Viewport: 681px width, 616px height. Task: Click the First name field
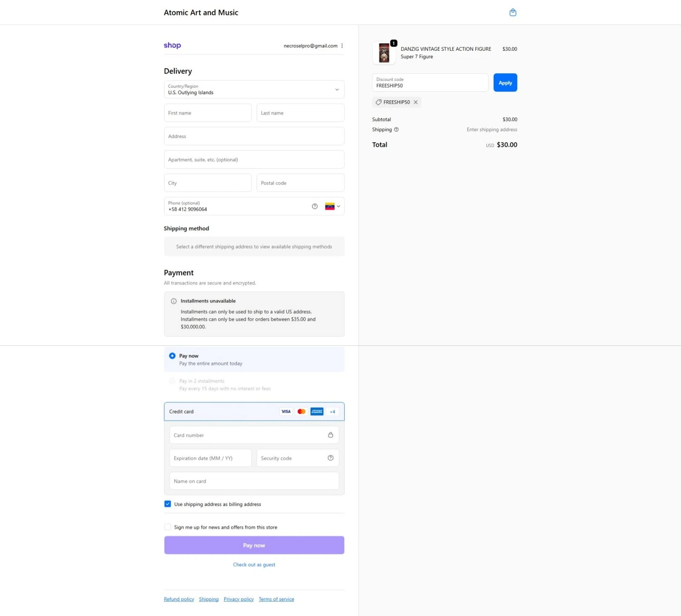tap(207, 113)
